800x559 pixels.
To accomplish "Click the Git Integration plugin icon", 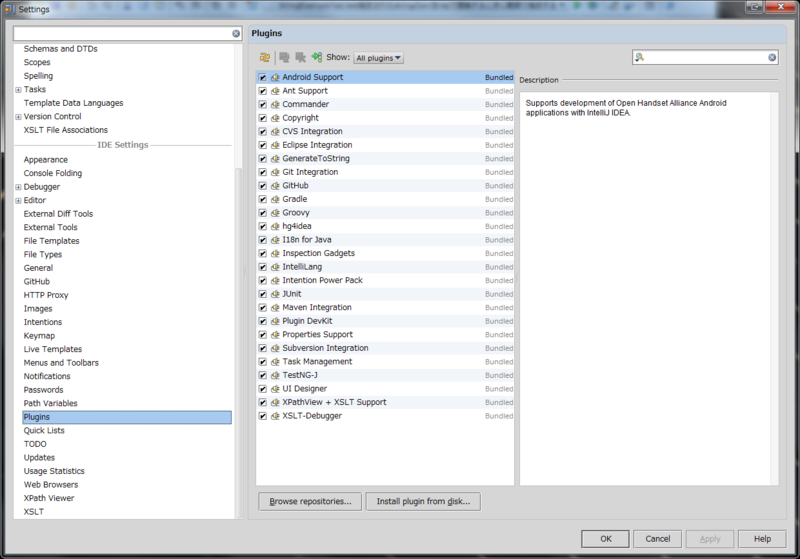I will click(x=275, y=172).
